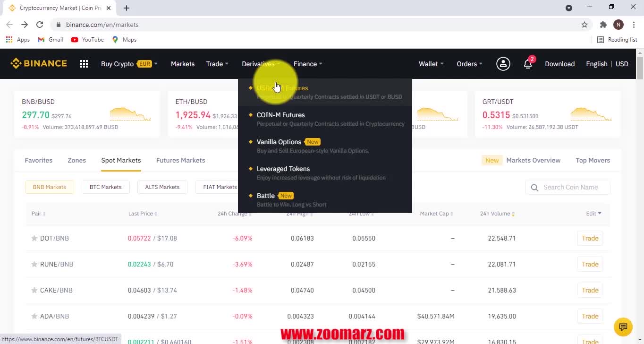This screenshot has width=644, height=344.
Task: Open the Apps bookmark shortcut
Action: click(18, 40)
